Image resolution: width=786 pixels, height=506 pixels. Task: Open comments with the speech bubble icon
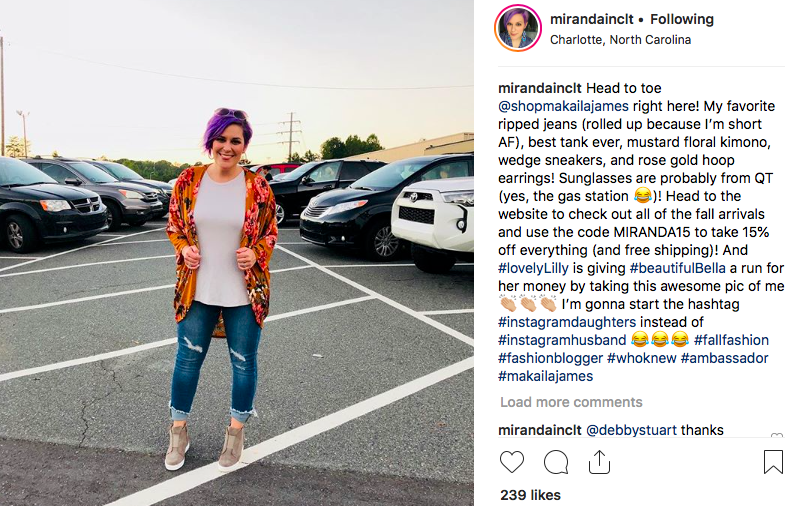coord(556,461)
